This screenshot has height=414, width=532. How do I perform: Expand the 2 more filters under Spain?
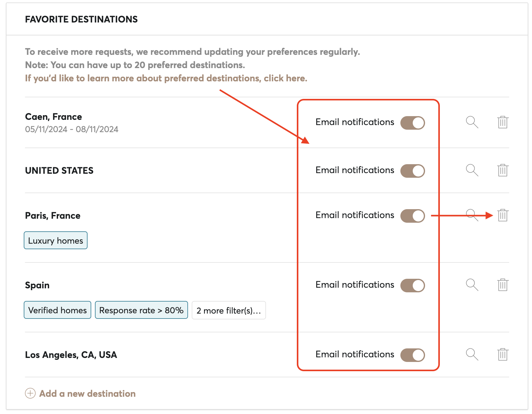[228, 310]
